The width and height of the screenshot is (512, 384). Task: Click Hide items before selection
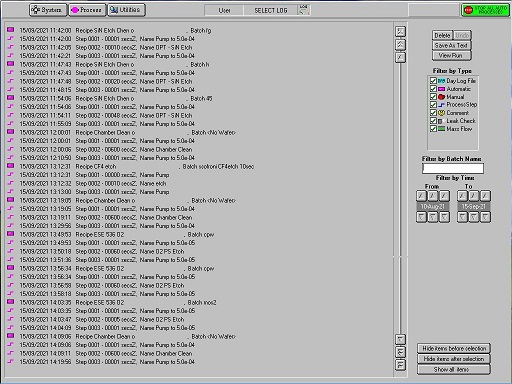click(454, 349)
